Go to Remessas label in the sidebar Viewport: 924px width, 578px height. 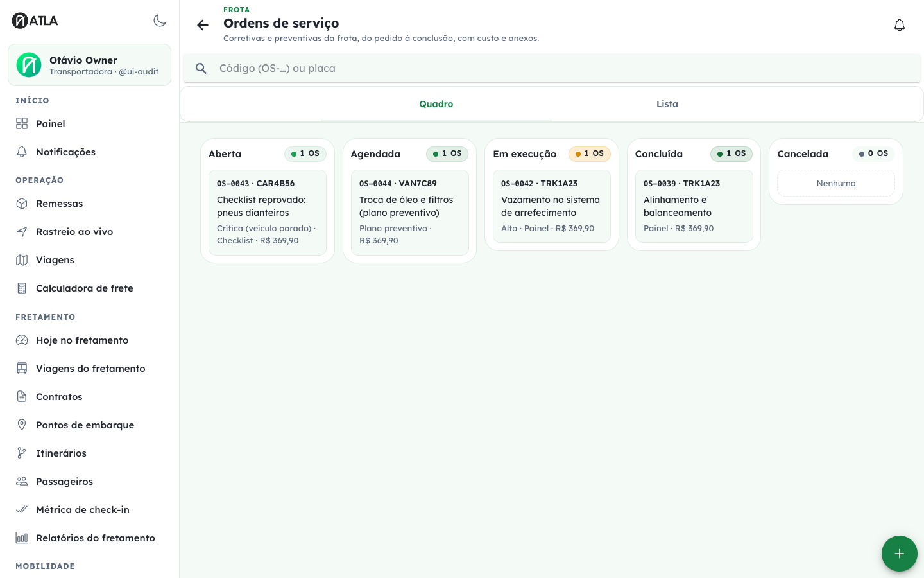[60, 204]
